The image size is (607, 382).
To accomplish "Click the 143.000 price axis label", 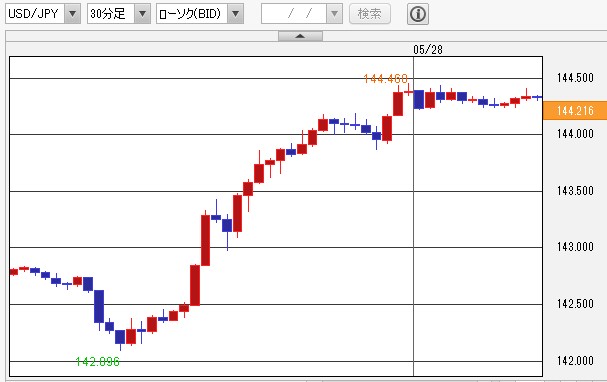I will pos(575,247).
